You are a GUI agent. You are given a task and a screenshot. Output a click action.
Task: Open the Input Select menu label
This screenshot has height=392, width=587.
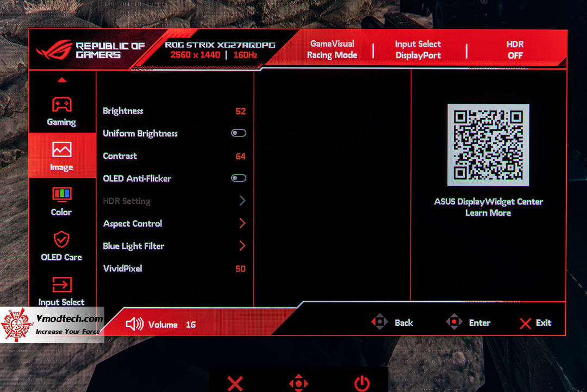[61, 302]
